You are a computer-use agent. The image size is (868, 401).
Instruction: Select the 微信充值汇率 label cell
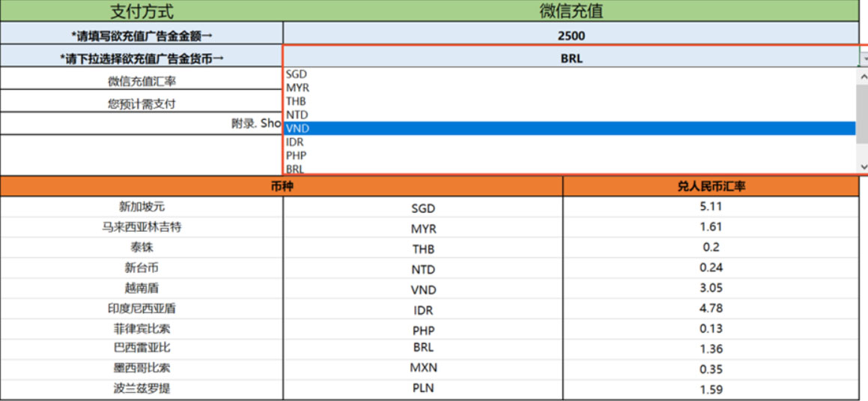[x=142, y=81]
